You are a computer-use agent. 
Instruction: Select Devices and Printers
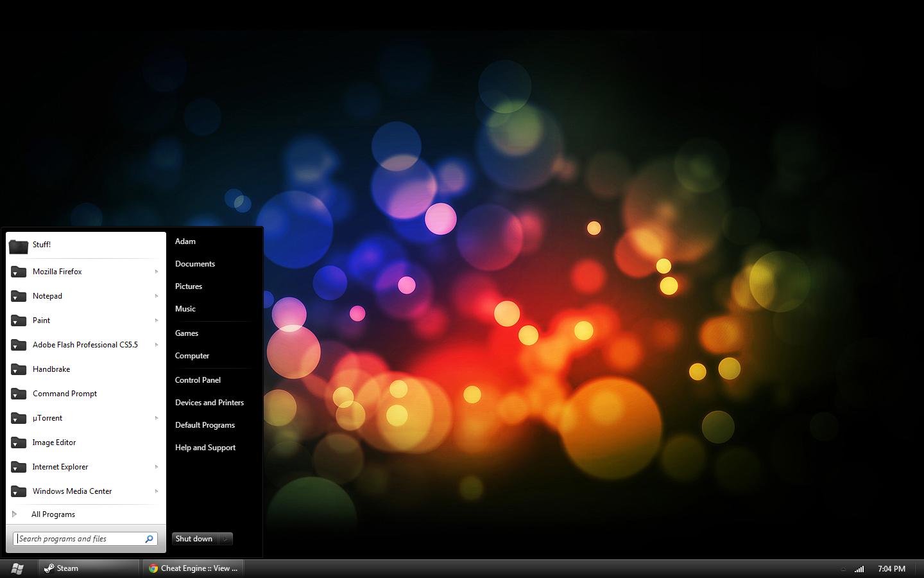tap(209, 403)
